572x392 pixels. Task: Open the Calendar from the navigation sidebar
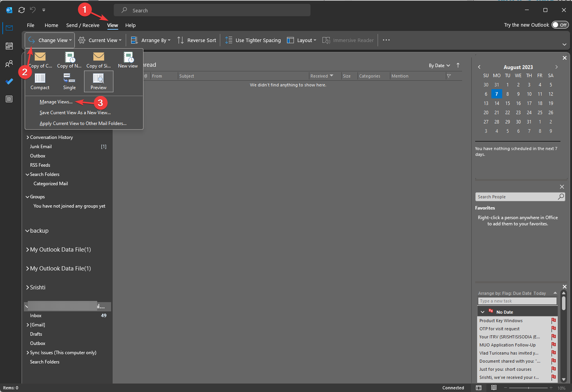(x=9, y=46)
